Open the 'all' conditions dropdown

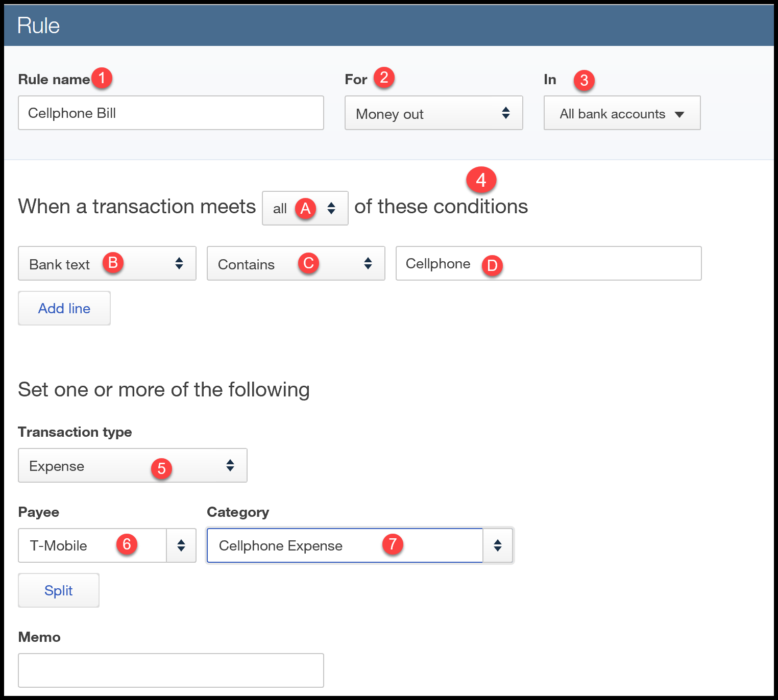coord(305,208)
